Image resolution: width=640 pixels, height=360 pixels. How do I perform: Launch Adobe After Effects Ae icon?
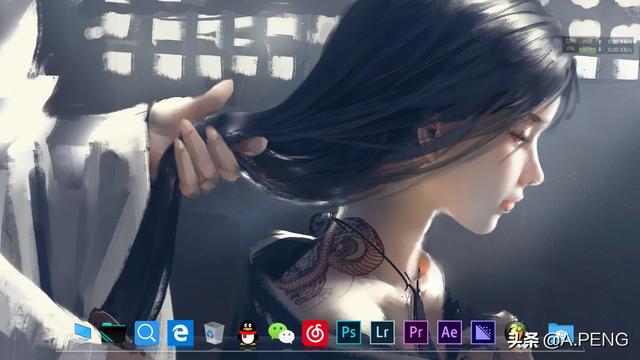coord(449,333)
